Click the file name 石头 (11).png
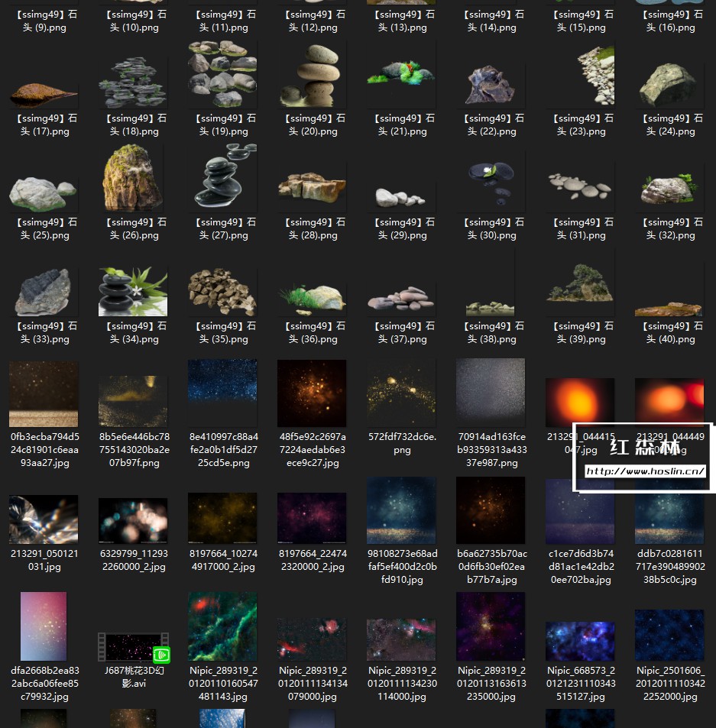Image resolution: width=716 pixels, height=728 pixels. 223,21
